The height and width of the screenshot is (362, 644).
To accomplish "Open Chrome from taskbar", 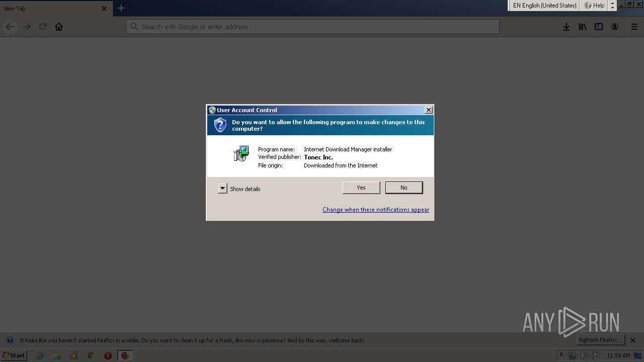I will point(91,355).
